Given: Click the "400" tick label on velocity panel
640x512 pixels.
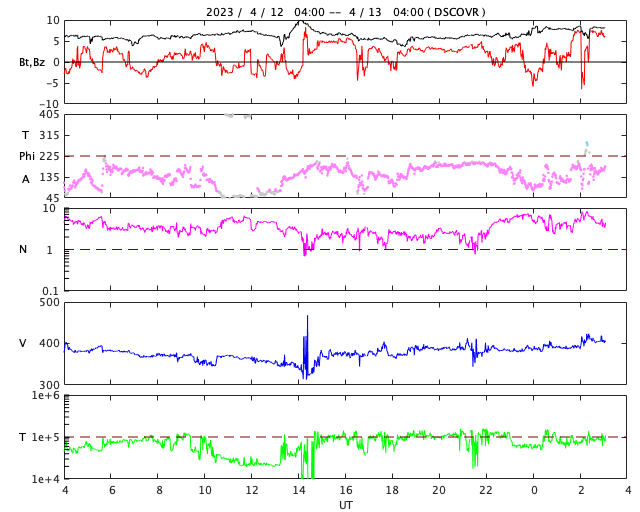Looking at the screenshot, I should pos(49,343).
